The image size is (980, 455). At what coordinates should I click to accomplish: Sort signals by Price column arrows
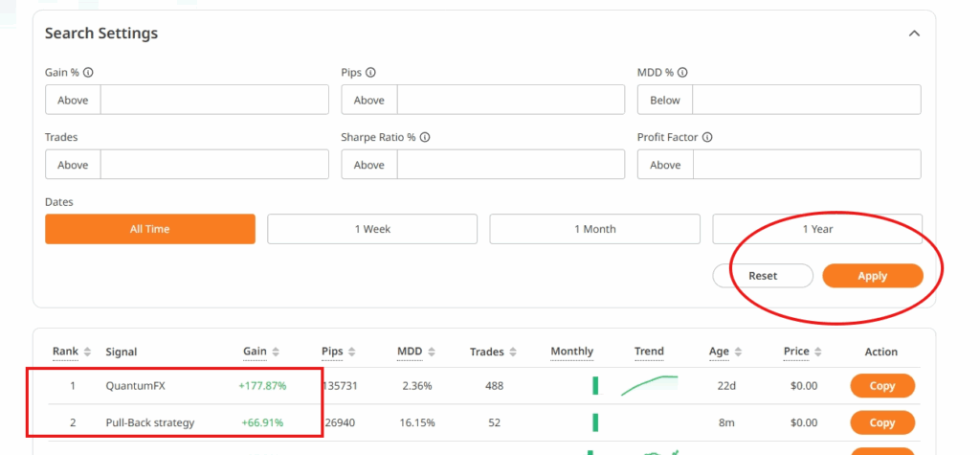tap(817, 352)
